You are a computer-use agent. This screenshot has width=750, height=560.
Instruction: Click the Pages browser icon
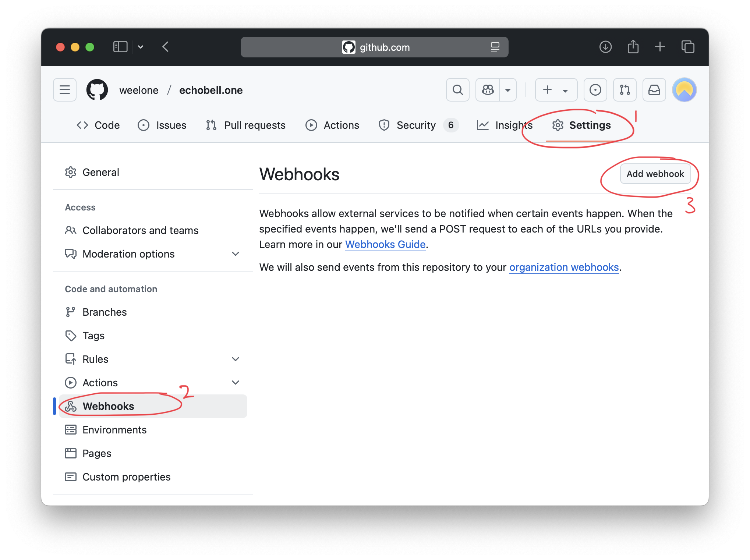71,453
